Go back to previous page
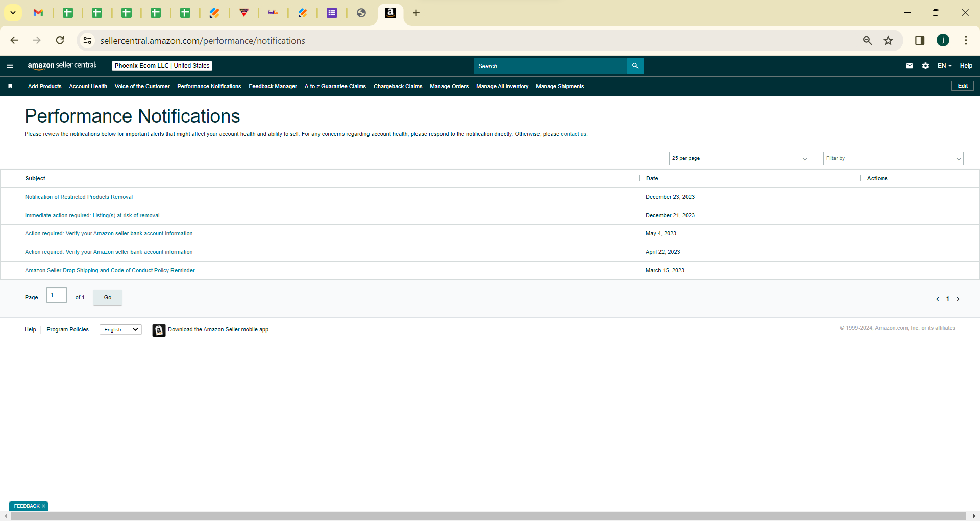Image resolution: width=980 pixels, height=521 pixels. pos(14,40)
